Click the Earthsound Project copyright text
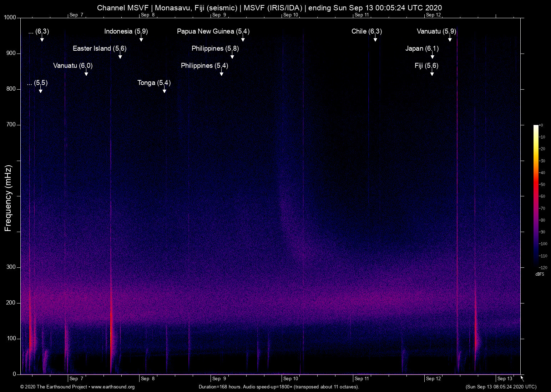Viewport: 551px width, 392px height. pos(54,387)
